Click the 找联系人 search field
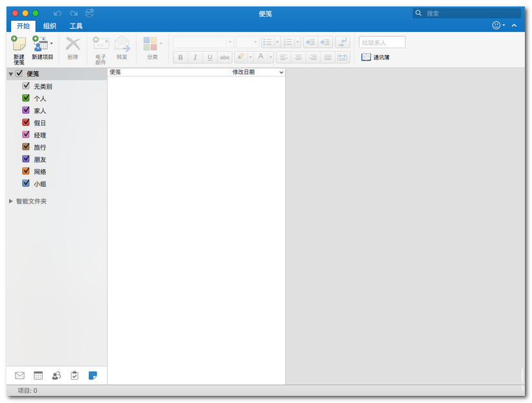Image resolution: width=532 pixels, height=403 pixels. coord(382,42)
